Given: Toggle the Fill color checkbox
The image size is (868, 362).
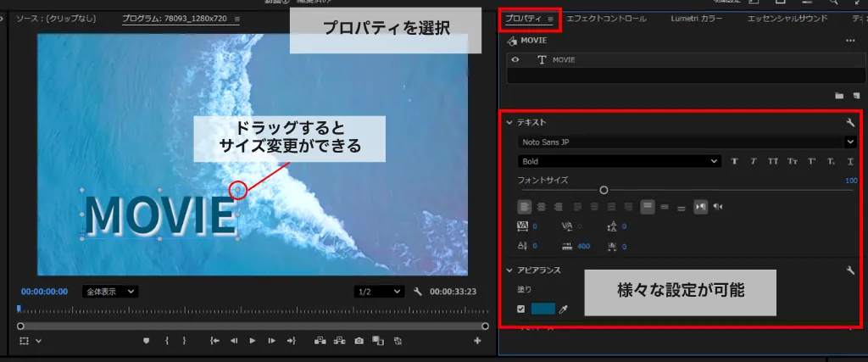Looking at the screenshot, I should click(521, 309).
